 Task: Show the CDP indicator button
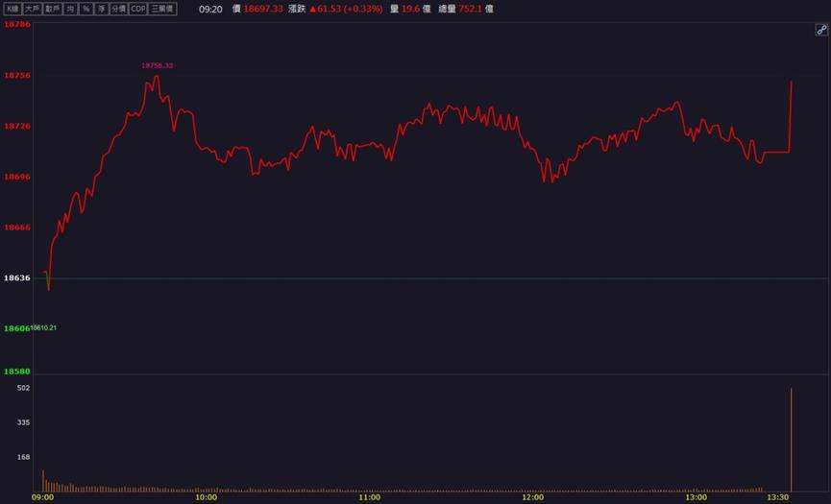coord(137,9)
